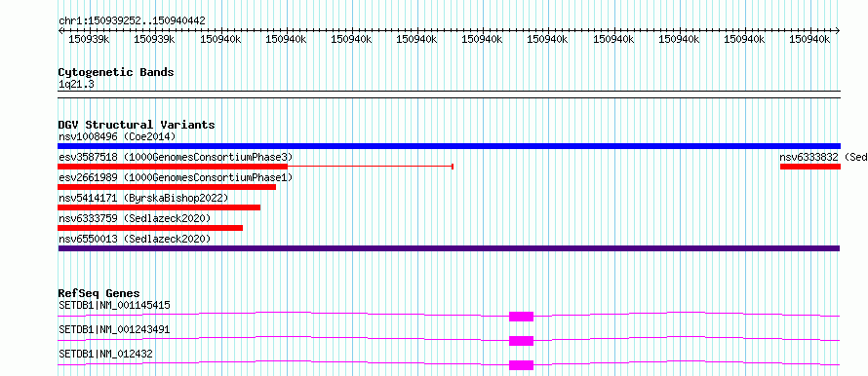Open the SETDB1|NM_001243491 transcript label
The width and height of the screenshot is (868, 376).
114,329
